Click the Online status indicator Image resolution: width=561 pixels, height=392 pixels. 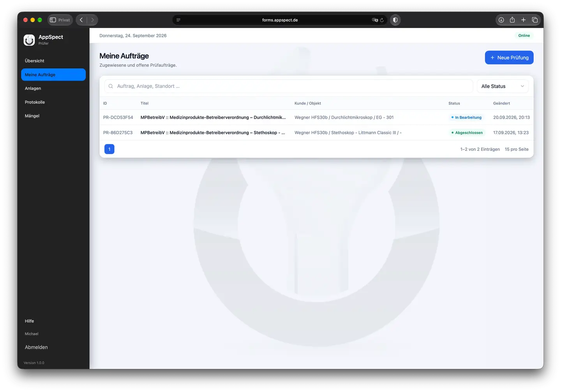[x=524, y=35]
